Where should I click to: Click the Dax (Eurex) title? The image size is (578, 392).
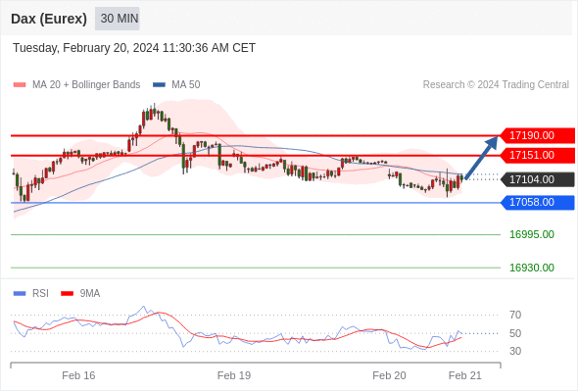49,19
